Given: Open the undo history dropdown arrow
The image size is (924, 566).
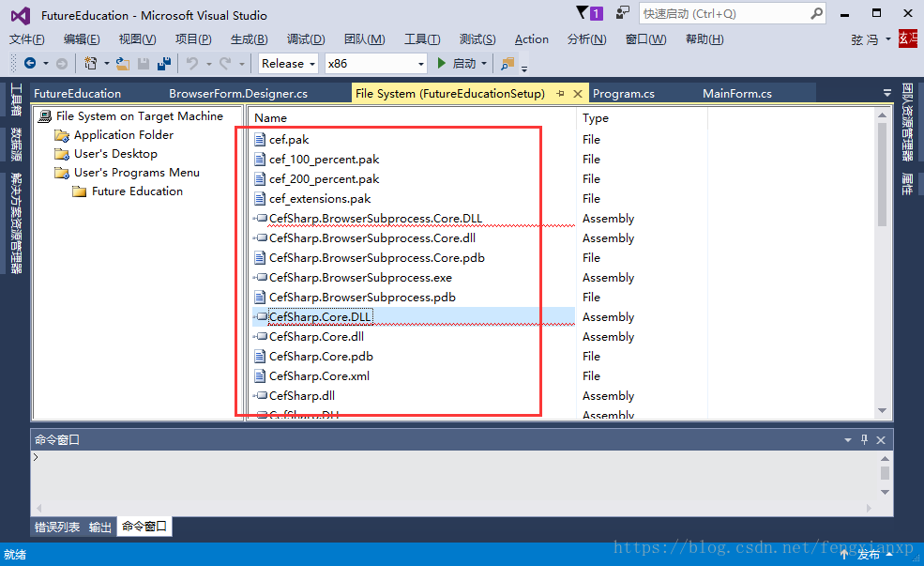Looking at the screenshot, I should [208, 64].
